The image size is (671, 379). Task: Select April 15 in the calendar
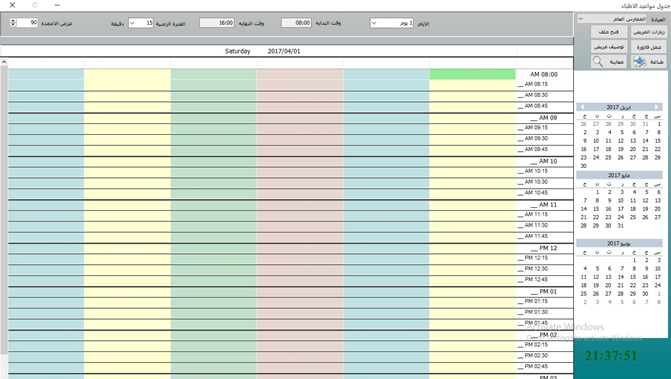pos(658,141)
